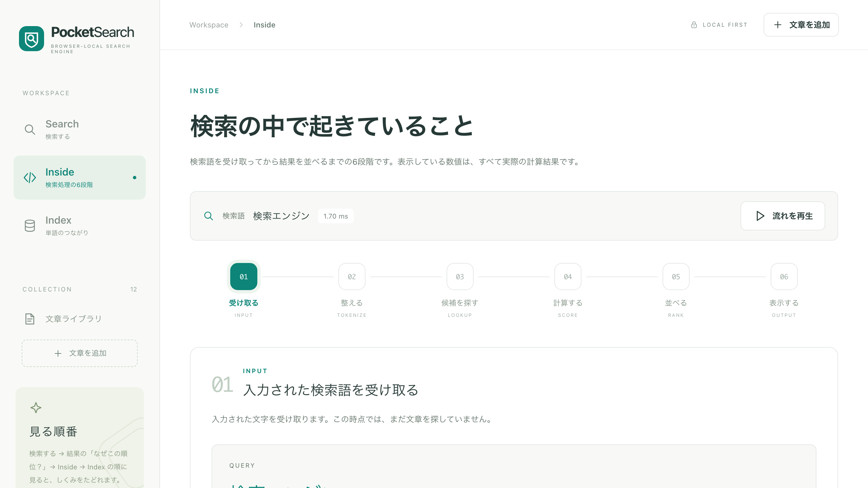Jump to step 04 計算する SCORE
This screenshot has width=868, height=488.
[x=568, y=290]
